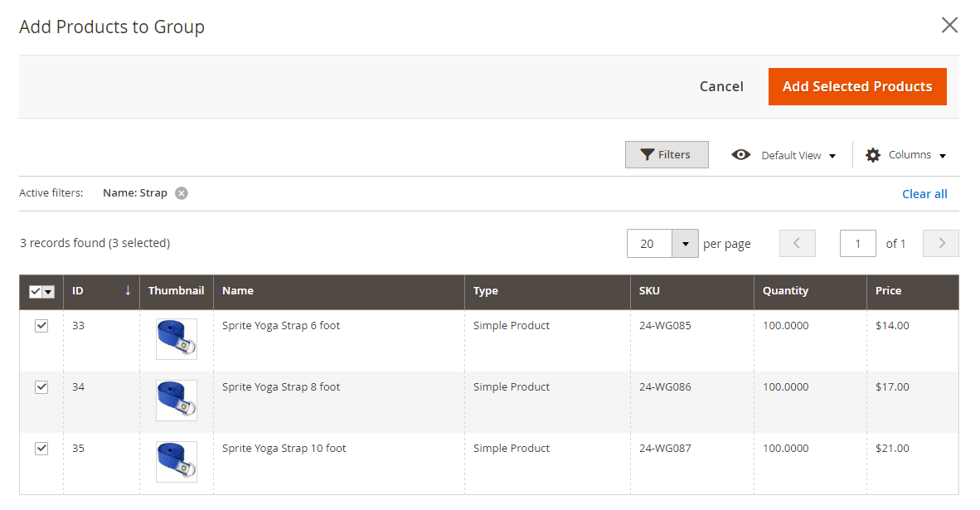Screen dimensions: 980x510
Task: Uncheck Sprite Yoga Strap 10 foot
Action: [x=41, y=448]
